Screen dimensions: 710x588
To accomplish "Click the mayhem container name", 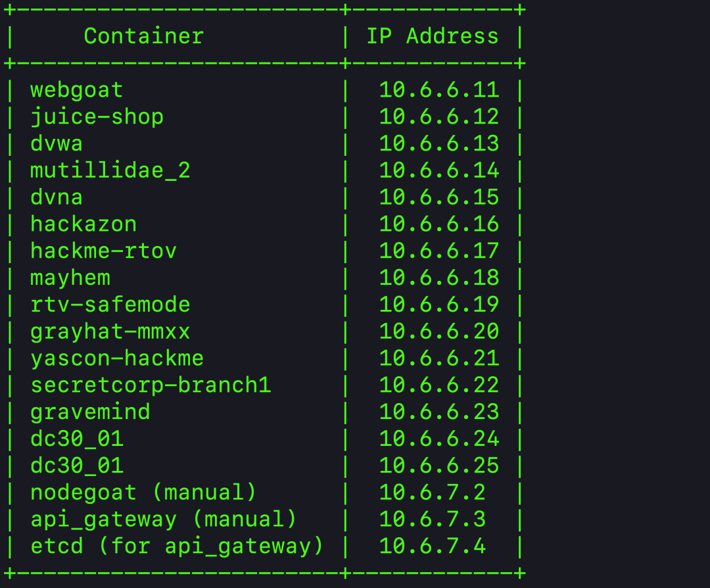I will pyautogui.click(x=70, y=278).
